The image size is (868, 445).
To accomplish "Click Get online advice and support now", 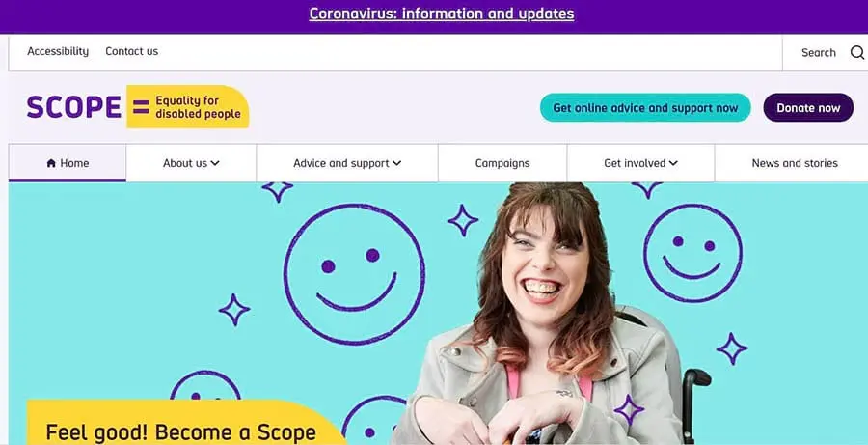I will 645,107.
